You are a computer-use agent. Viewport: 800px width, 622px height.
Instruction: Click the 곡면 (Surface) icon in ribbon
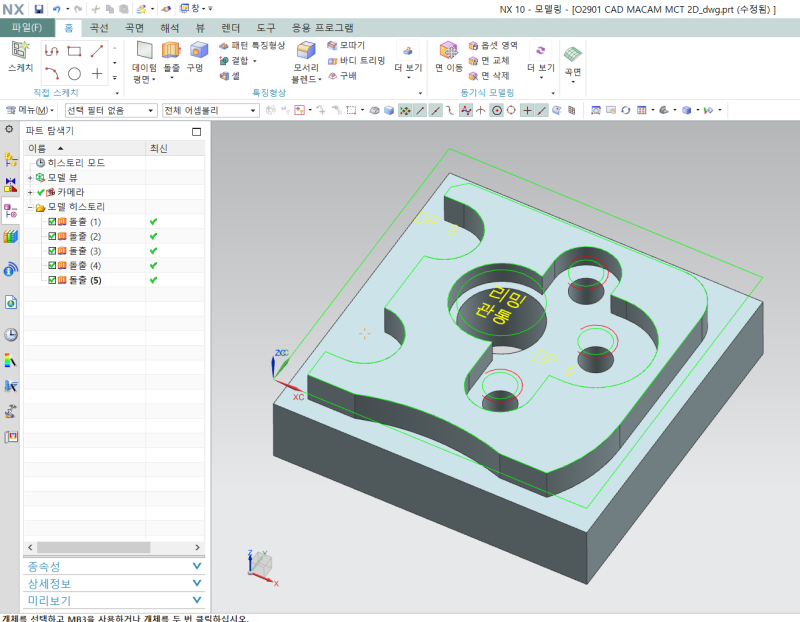(573, 55)
